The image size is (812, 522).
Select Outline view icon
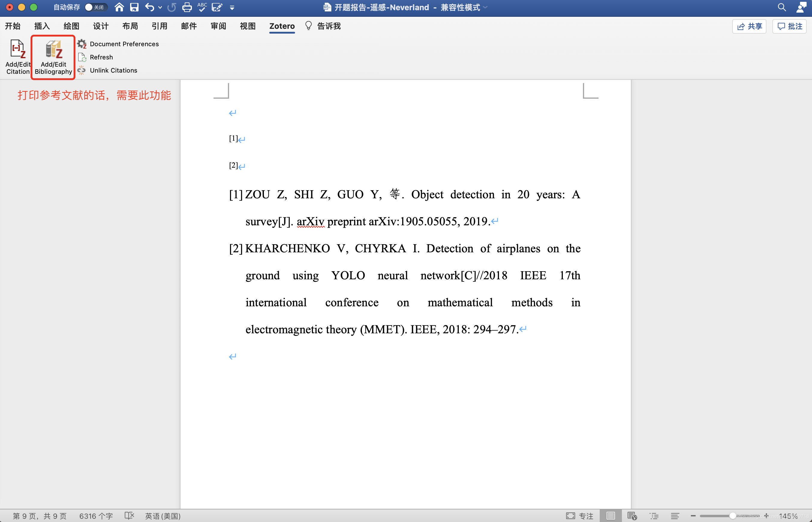click(654, 516)
